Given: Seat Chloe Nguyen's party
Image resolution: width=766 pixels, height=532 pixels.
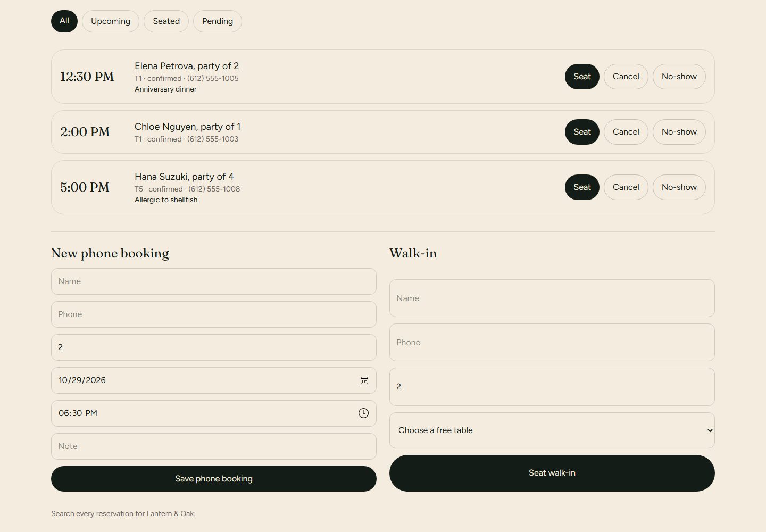Looking at the screenshot, I should (582, 132).
